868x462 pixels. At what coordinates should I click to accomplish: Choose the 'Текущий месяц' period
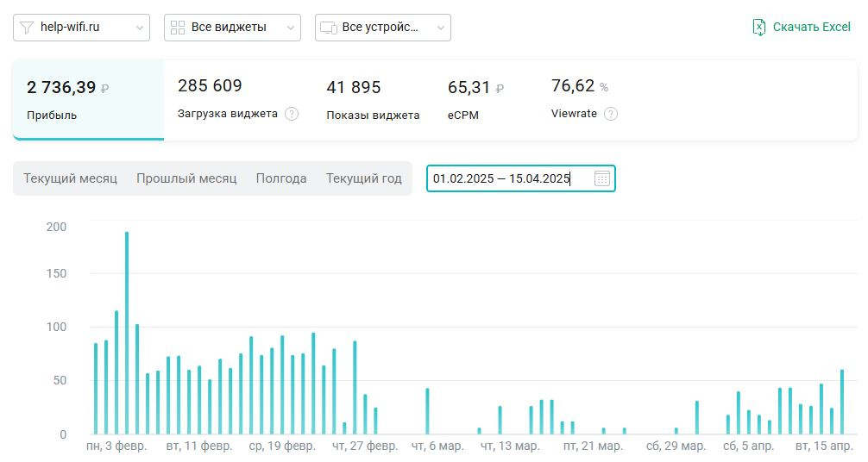click(70, 178)
